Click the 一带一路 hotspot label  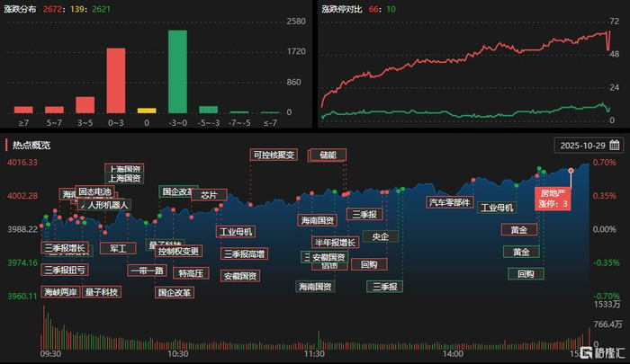coord(147,271)
